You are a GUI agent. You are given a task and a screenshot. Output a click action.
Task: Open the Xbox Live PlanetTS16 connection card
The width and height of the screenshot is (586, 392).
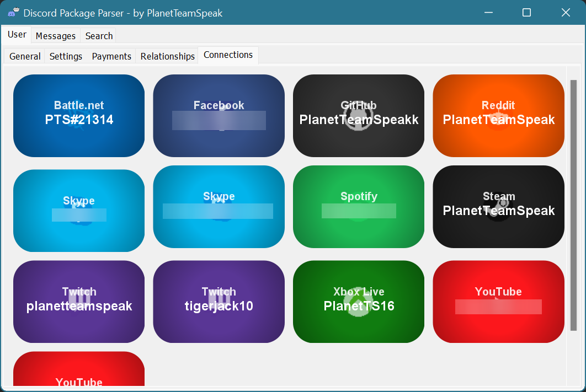tap(359, 302)
